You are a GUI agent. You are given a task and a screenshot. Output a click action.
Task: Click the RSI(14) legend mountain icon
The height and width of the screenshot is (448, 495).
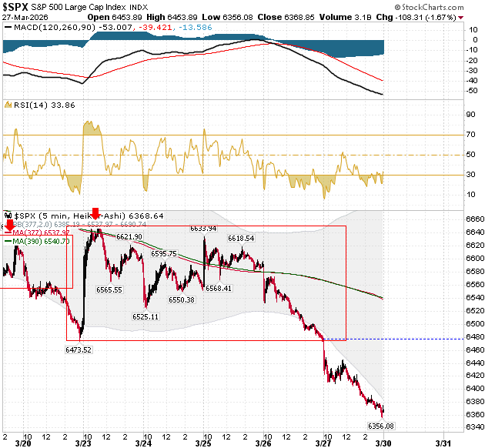coord(8,105)
